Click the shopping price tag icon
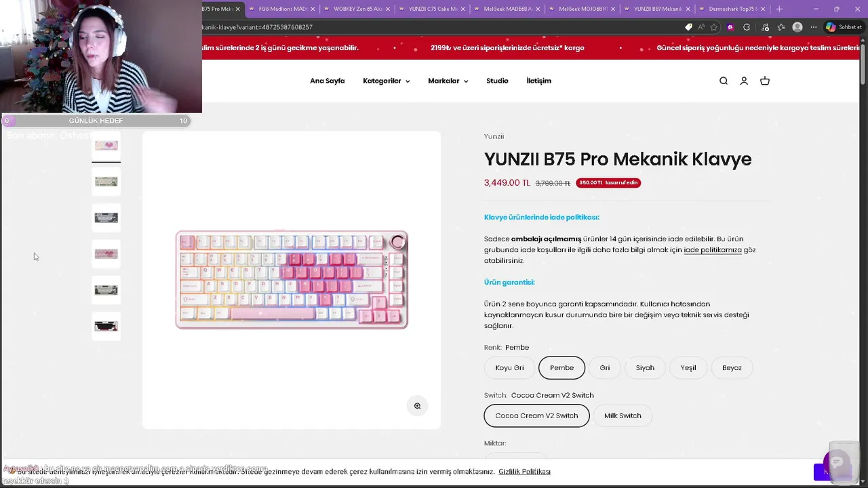The image size is (868, 488). pos(689,27)
